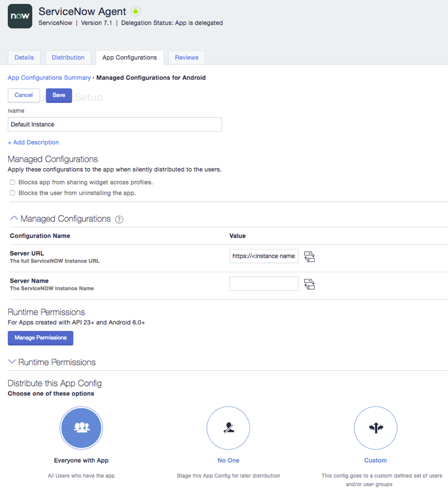Viewport: 448px width, 499px height.
Task: Click 'All Users who have the app' text
Action: click(x=81, y=475)
